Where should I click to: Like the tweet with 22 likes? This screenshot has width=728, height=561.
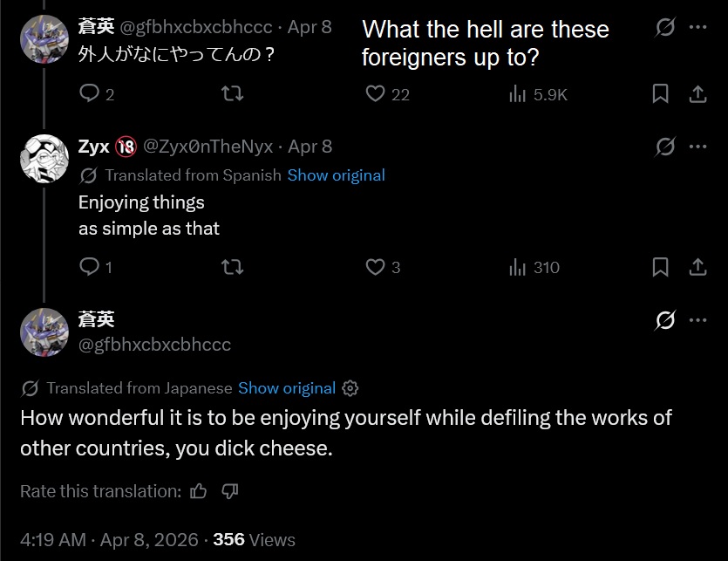[376, 93]
